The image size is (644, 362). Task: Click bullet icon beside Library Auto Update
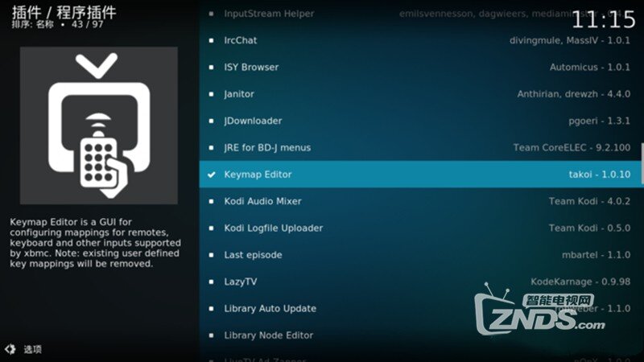pyautogui.click(x=211, y=309)
